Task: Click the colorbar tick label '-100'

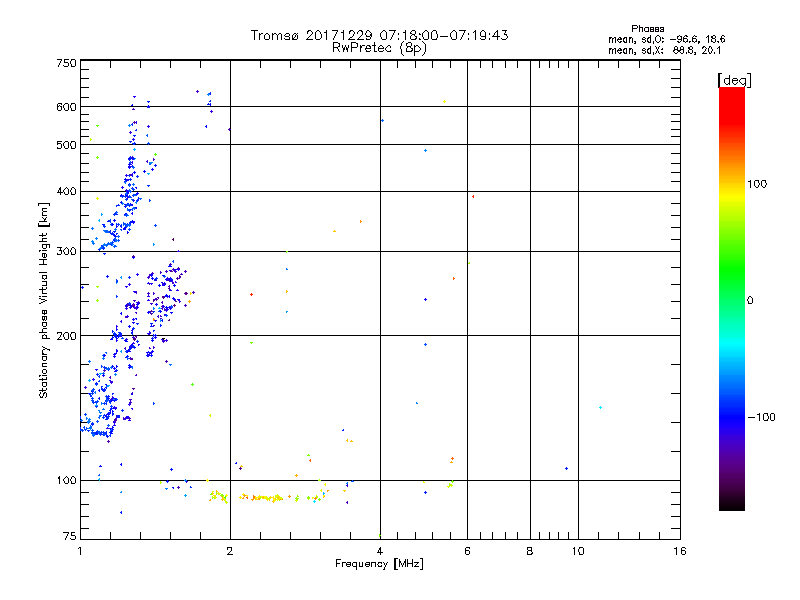Action: [x=761, y=417]
